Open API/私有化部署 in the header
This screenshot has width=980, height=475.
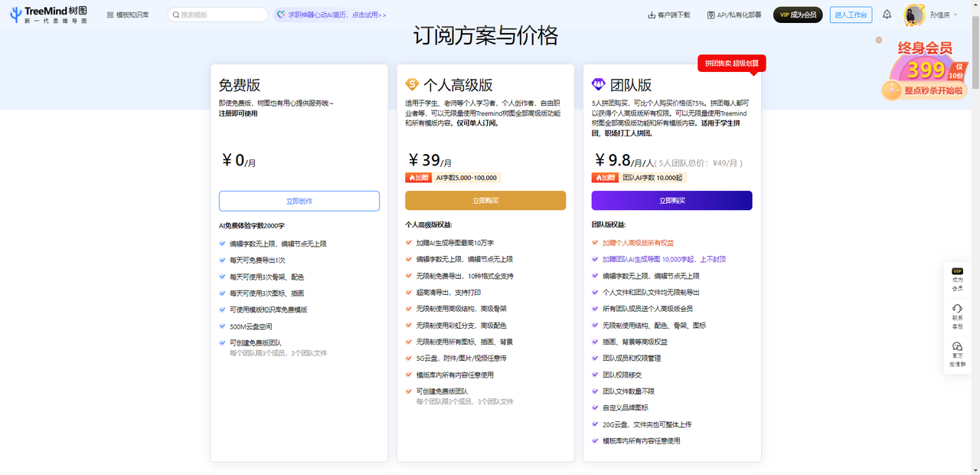(x=733, y=15)
